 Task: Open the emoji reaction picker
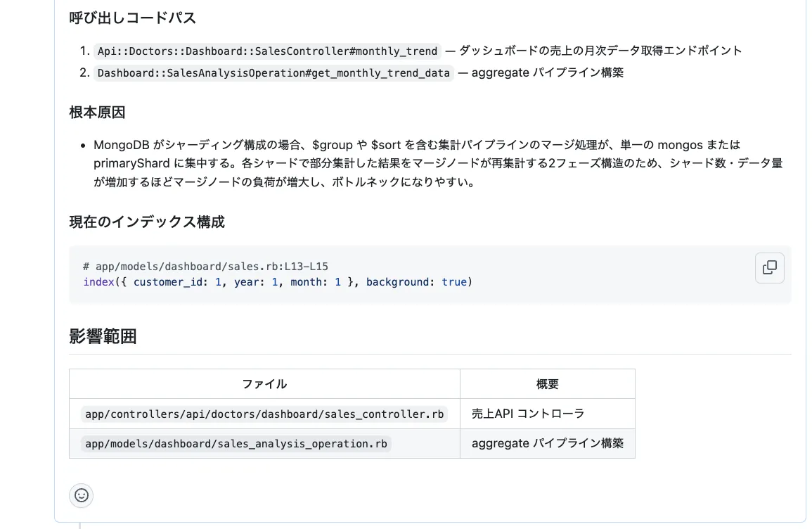pyautogui.click(x=82, y=495)
